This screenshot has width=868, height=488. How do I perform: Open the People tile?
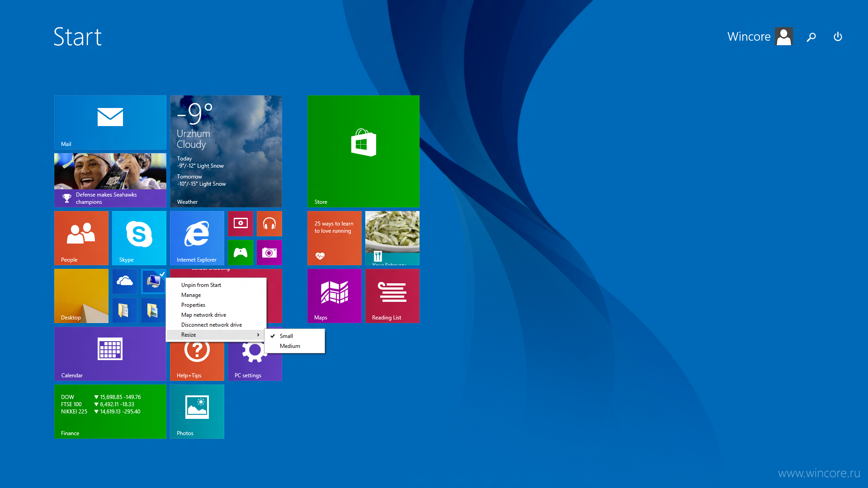81,238
